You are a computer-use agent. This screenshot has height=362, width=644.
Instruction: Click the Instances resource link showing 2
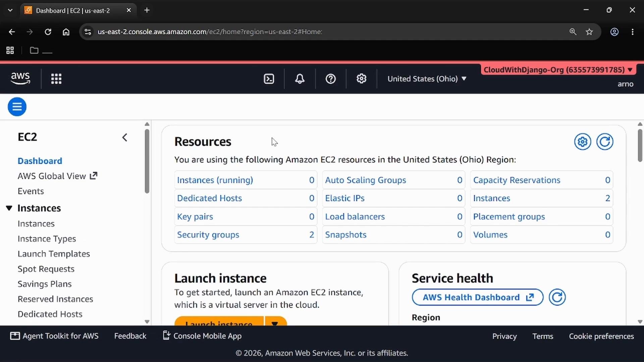point(491,198)
